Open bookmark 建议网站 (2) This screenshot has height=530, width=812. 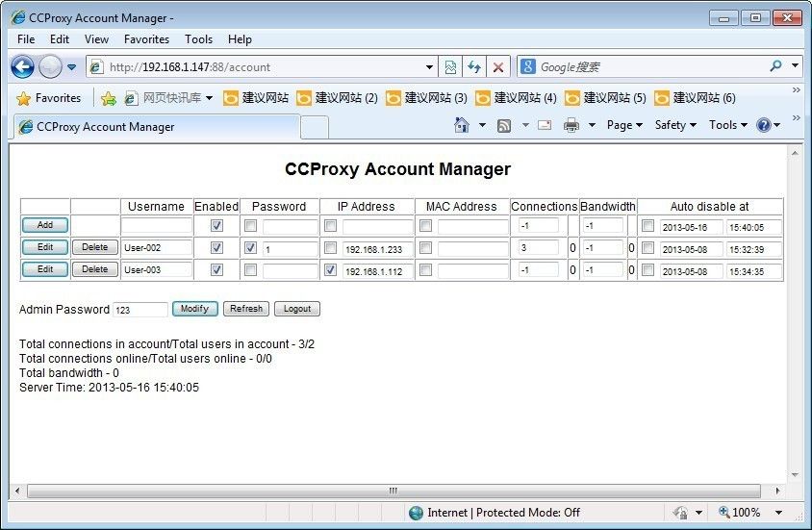click(337, 98)
